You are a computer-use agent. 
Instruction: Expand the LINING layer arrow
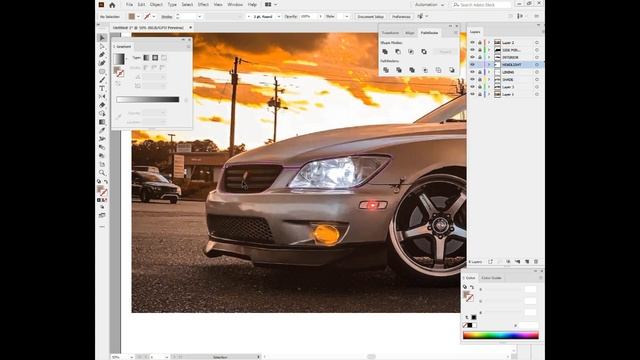(x=489, y=72)
